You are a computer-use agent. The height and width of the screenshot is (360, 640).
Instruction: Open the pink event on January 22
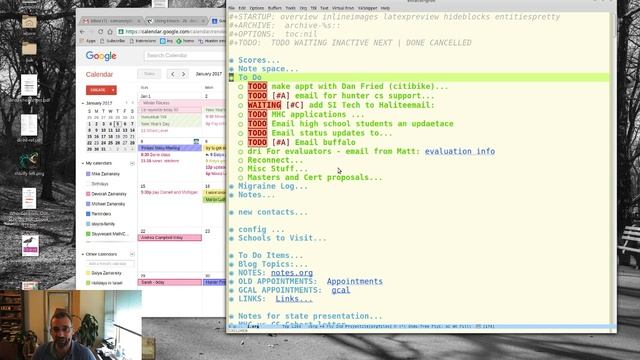coord(169,238)
